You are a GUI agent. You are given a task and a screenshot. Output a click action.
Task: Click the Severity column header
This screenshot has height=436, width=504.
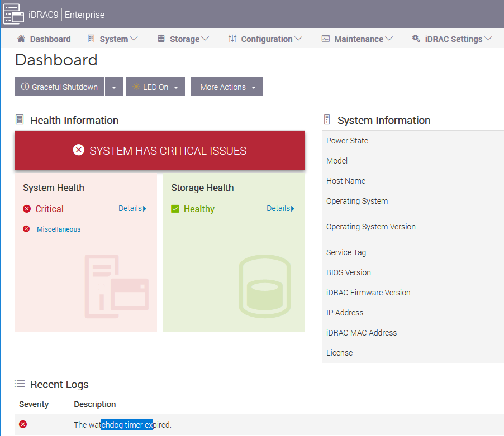coord(34,404)
